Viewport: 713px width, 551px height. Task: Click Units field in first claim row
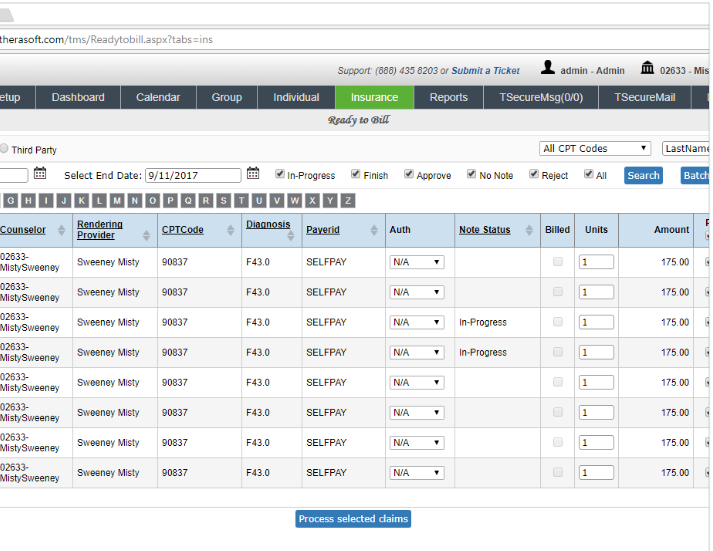pos(596,262)
